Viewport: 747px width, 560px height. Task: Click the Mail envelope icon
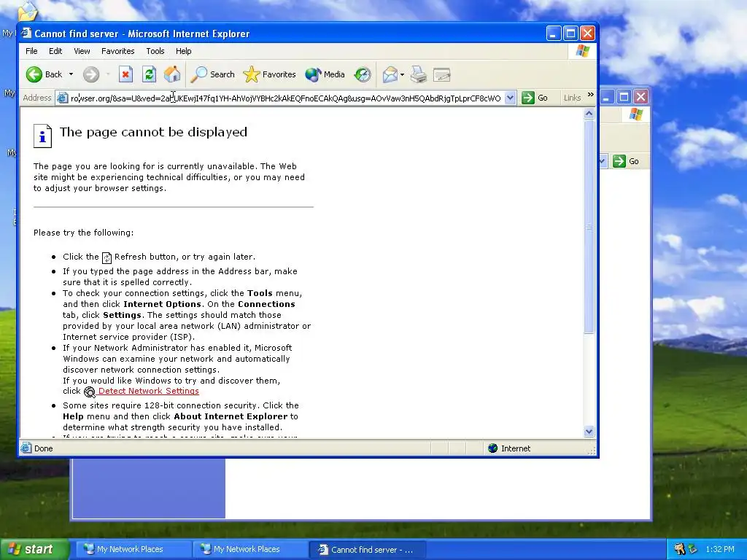(390, 74)
